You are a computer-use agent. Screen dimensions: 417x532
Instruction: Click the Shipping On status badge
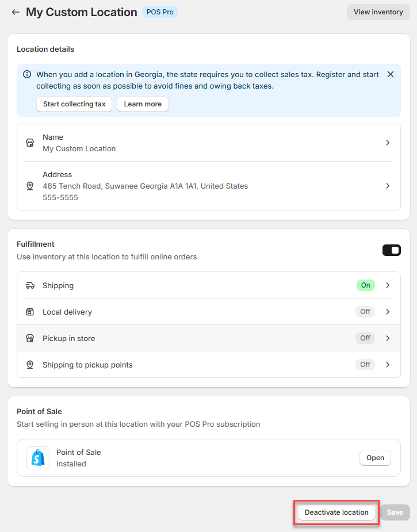coord(365,285)
